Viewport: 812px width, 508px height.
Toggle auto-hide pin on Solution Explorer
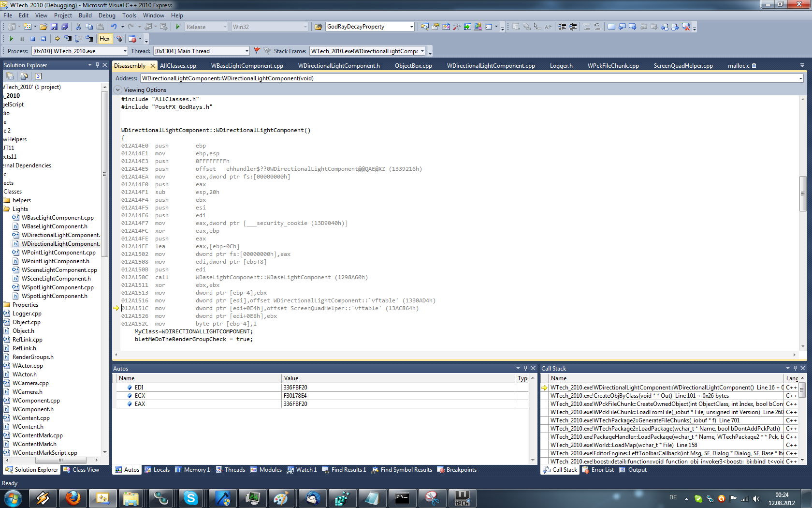[97, 65]
